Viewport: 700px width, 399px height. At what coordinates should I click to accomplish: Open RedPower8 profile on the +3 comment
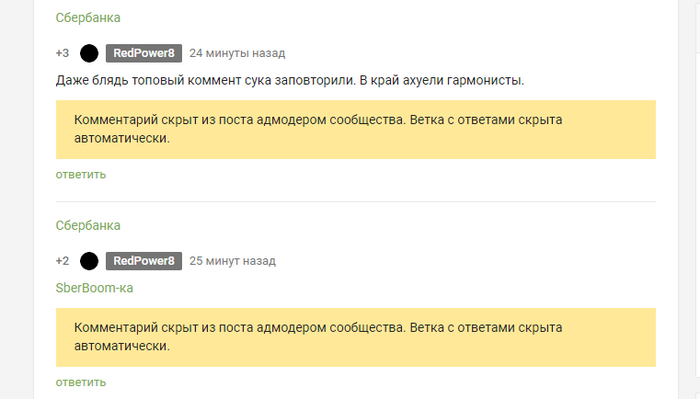click(x=144, y=53)
